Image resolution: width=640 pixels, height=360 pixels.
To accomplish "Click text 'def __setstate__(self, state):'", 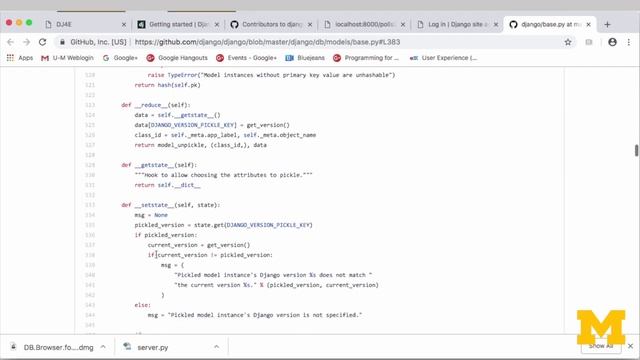I will tap(171, 205).
